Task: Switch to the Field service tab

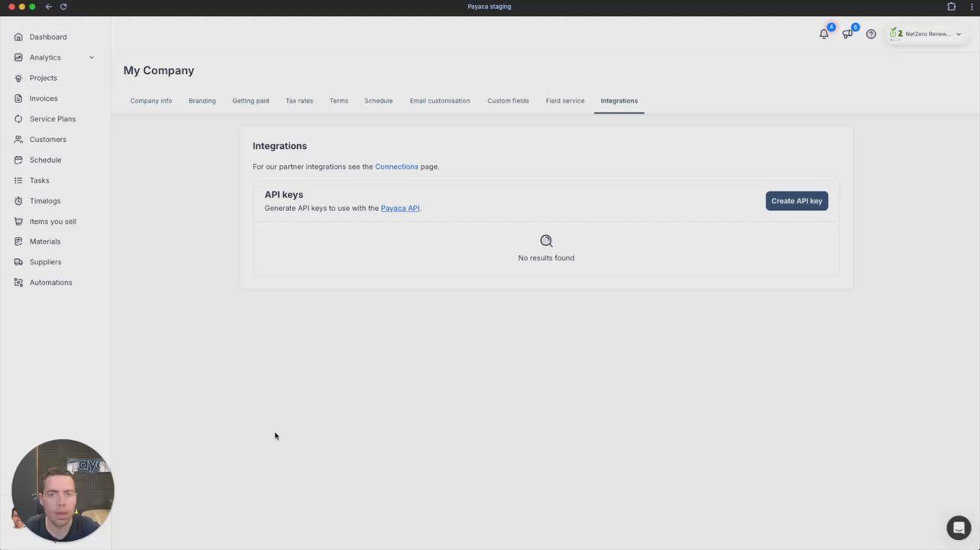Action: 565,101
